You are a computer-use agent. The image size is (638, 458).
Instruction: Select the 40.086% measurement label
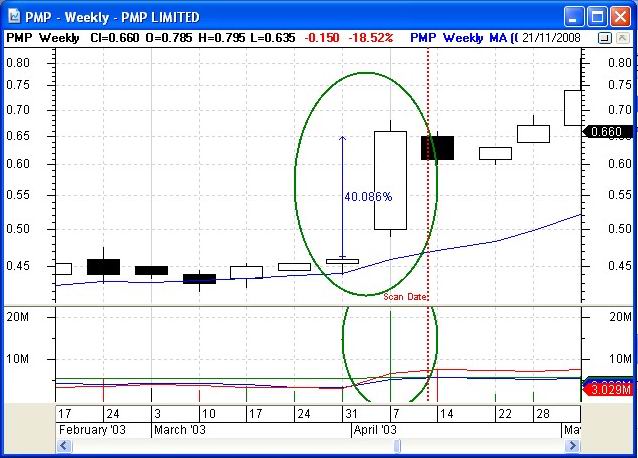(x=368, y=197)
